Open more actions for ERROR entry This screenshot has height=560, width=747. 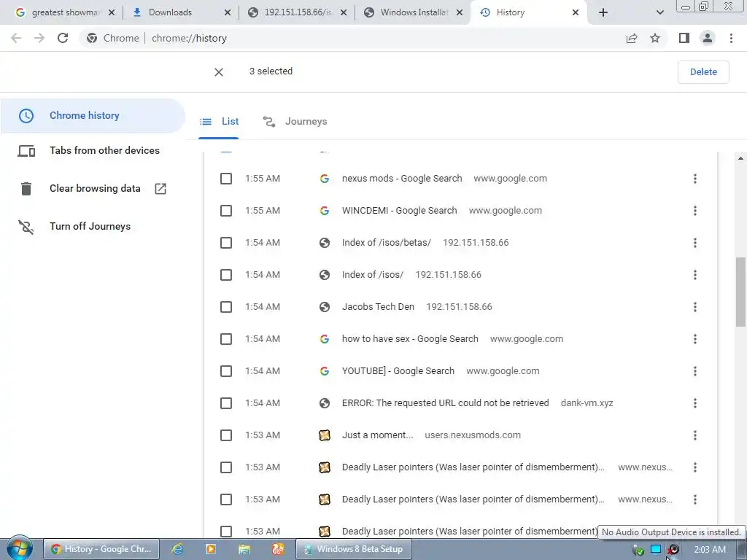click(695, 403)
